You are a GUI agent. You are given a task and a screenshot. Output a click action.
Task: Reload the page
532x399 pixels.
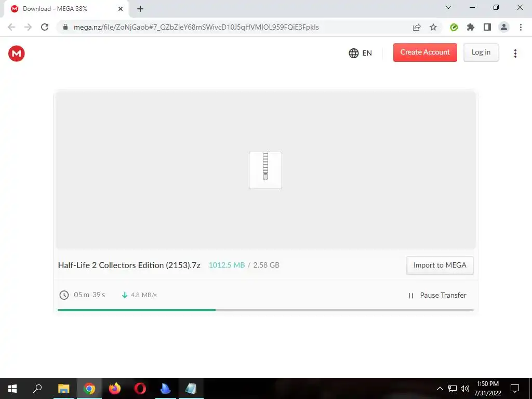point(45,27)
